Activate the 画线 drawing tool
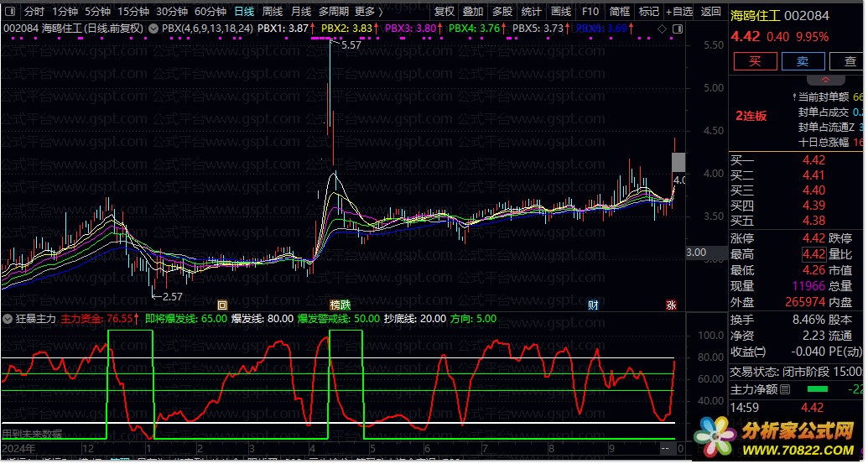868x464 pixels. (x=560, y=12)
